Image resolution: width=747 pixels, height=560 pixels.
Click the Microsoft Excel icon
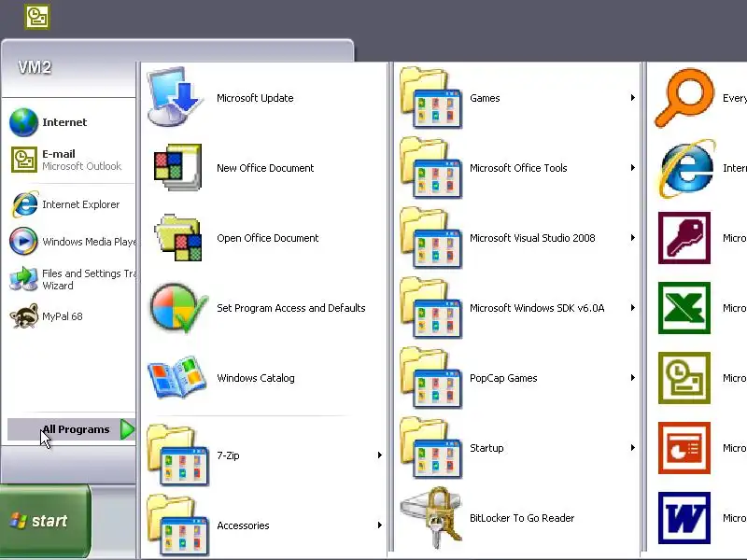[x=684, y=308]
